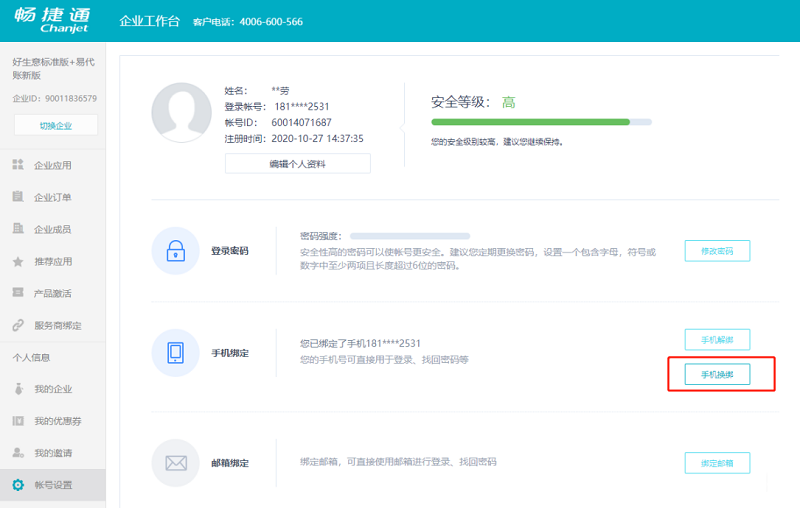Open 产品激活 menu item
Image resolution: width=800 pixels, height=508 pixels.
point(53,293)
